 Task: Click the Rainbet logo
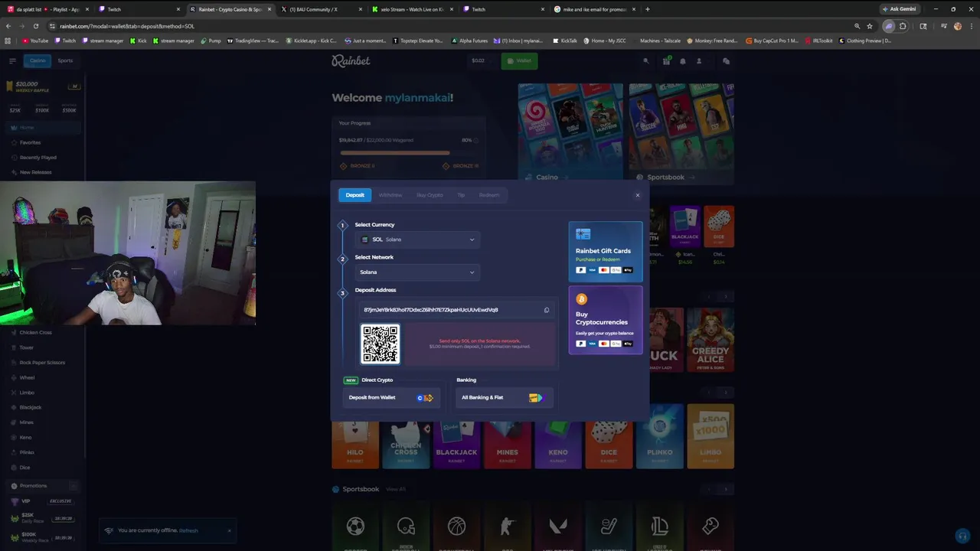351,60
